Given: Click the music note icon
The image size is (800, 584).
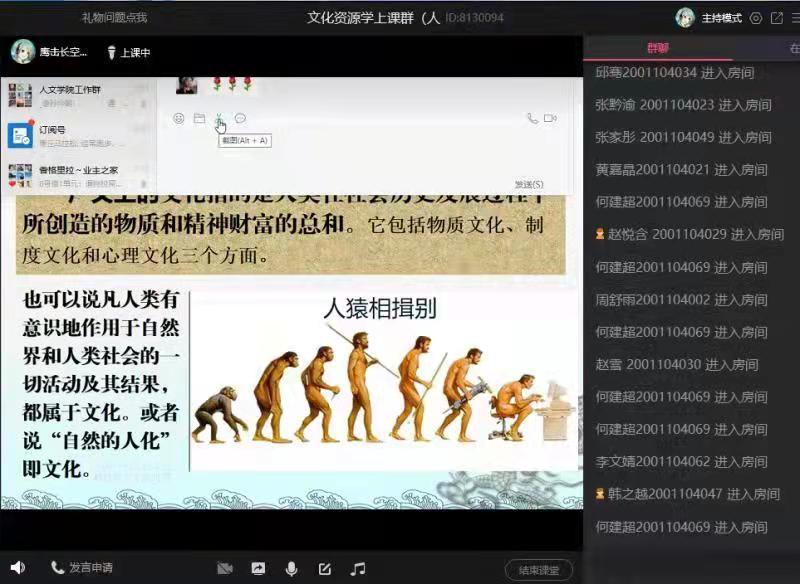Looking at the screenshot, I should 357,568.
